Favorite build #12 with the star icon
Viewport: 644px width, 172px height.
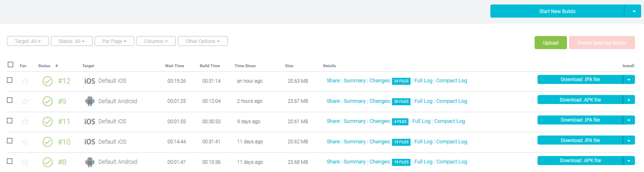click(x=25, y=81)
